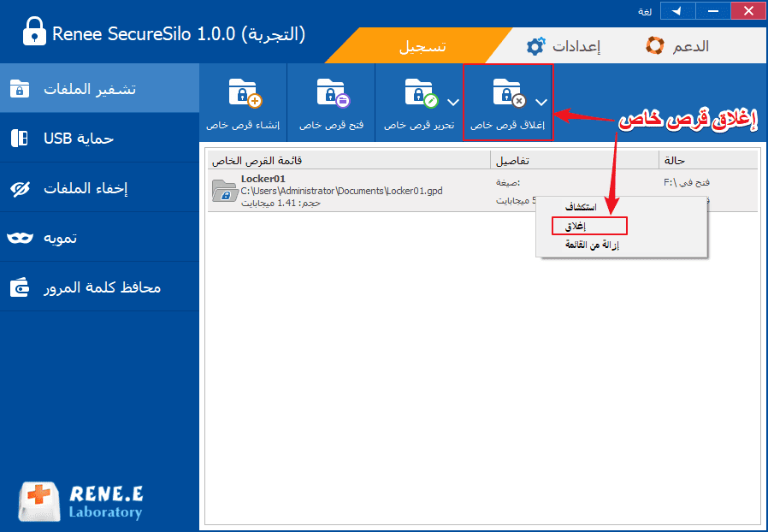The width and height of the screenshot is (768, 532).
Task: Open the إعدادات settings tab
Action: (x=564, y=46)
